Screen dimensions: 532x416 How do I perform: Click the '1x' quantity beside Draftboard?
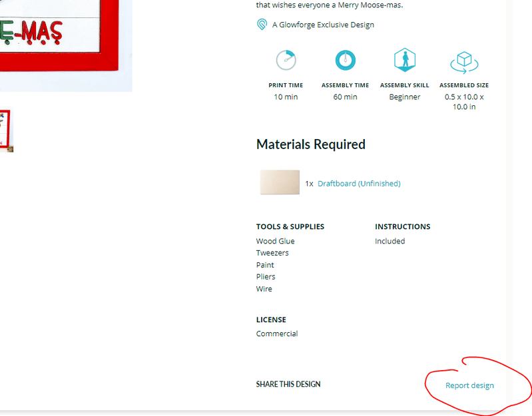click(309, 184)
